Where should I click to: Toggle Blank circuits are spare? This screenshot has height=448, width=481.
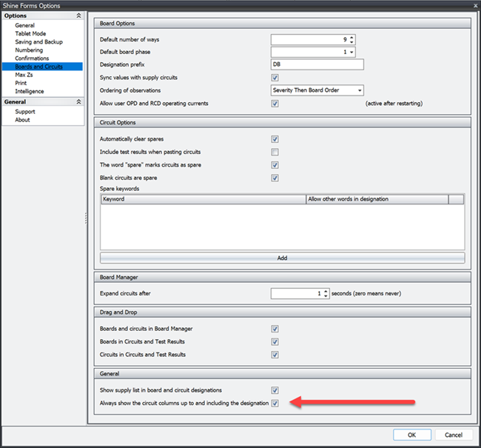tap(275, 178)
